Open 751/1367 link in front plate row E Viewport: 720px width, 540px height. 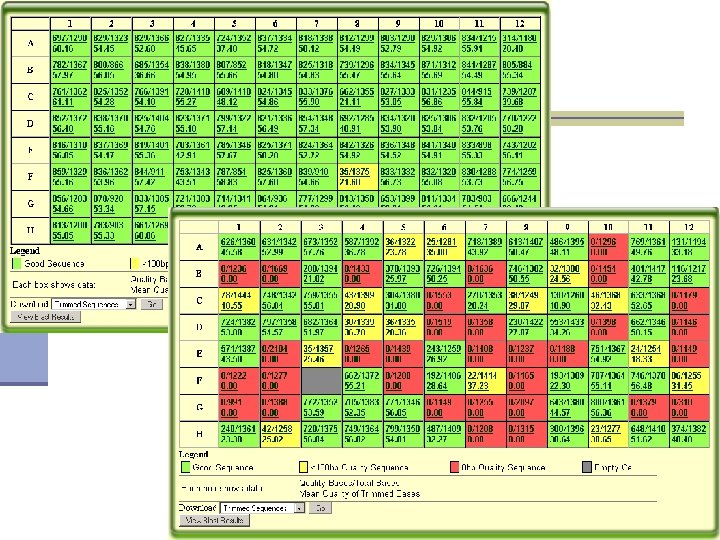point(608,349)
